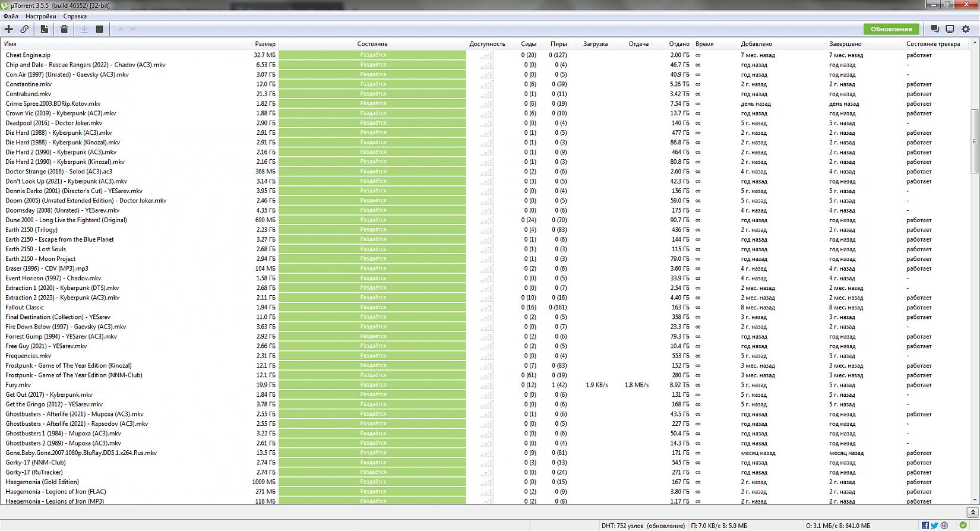Viewport: 980px width, 531px height.
Task: Click the green network status checkmark
Action: click(x=963, y=526)
